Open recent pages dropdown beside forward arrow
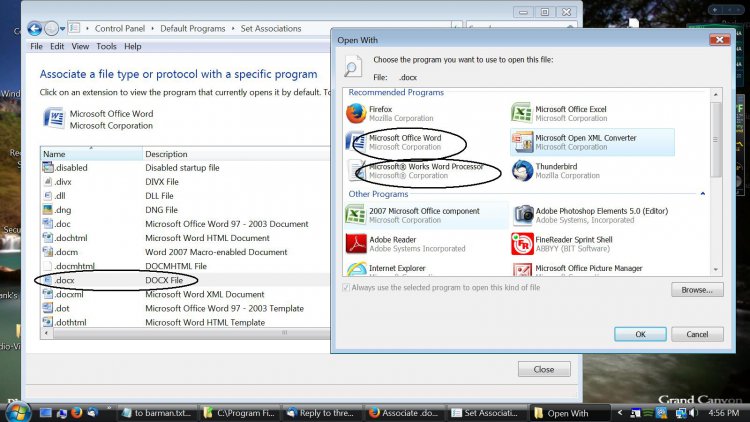Image resolution: width=750 pixels, height=422 pixels. [63, 29]
